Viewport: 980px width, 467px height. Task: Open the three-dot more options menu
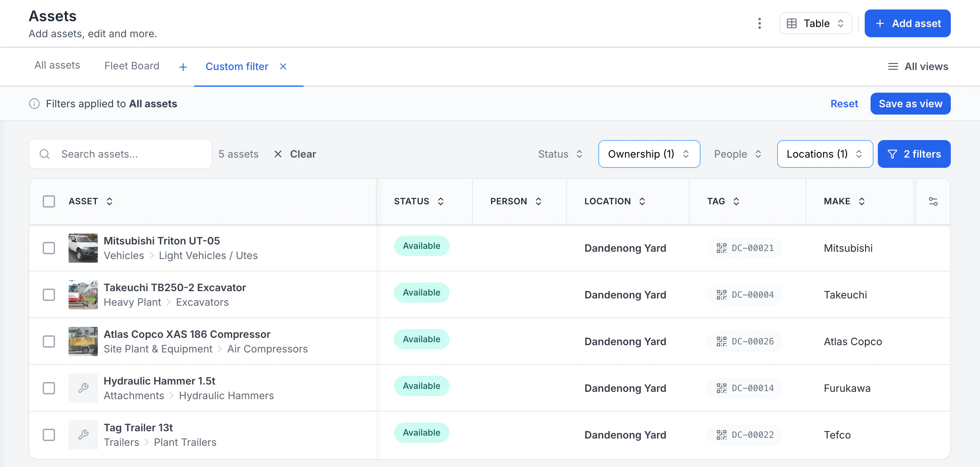(x=759, y=24)
